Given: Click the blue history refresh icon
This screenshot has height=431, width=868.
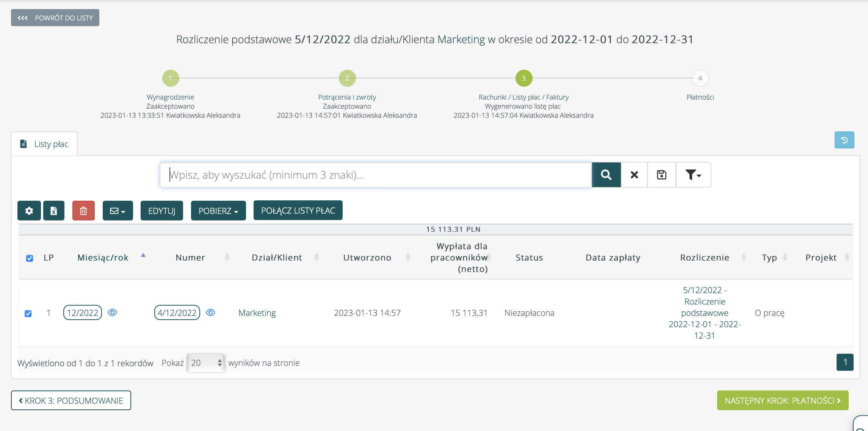Looking at the screenshot, I should point(844,140).
